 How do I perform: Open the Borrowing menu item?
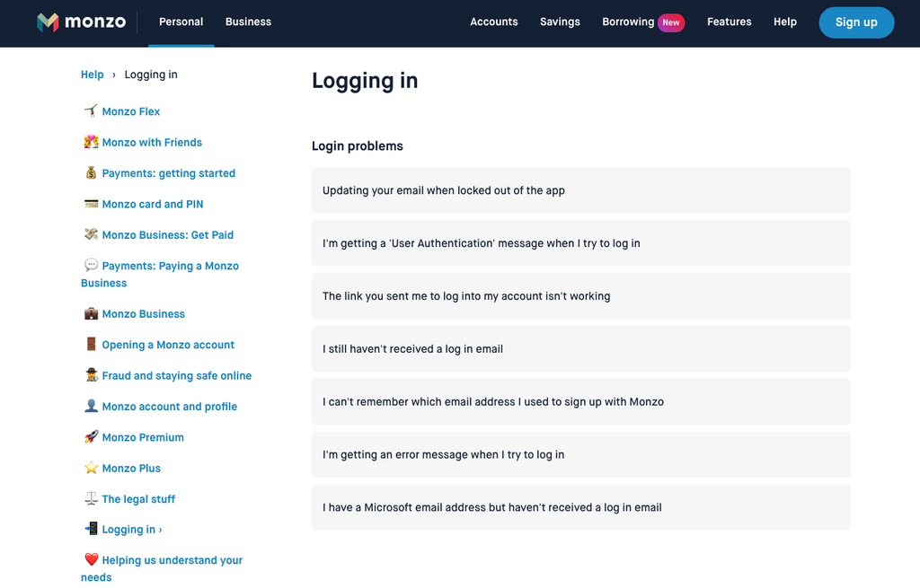pos(628,22)
